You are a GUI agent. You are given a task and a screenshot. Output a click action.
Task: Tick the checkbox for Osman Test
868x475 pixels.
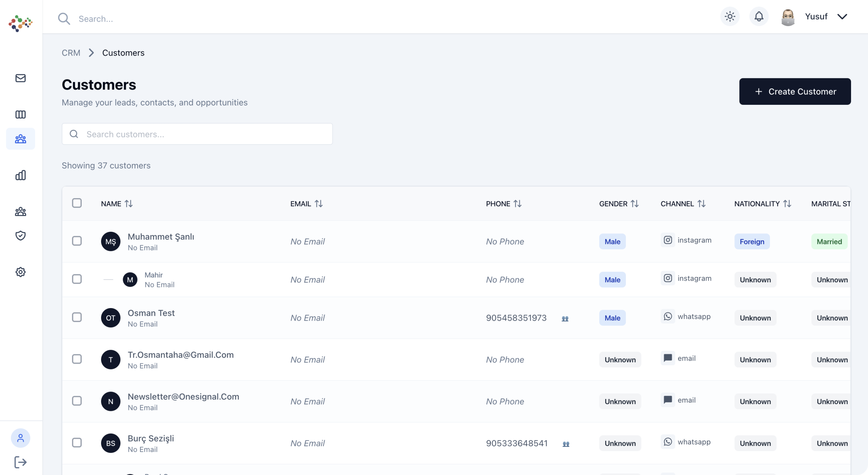click(77, 317)
